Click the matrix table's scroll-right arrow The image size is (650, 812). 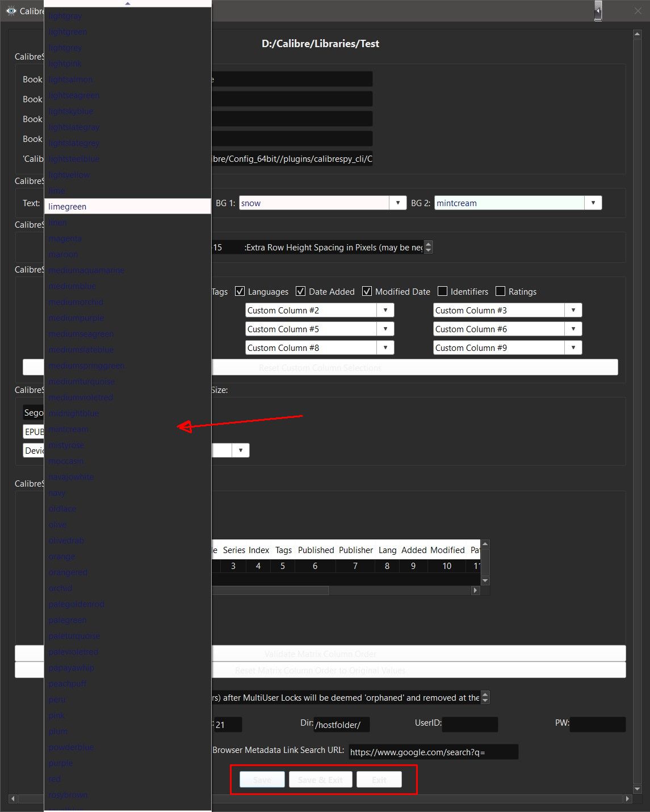tap(476, 591)
